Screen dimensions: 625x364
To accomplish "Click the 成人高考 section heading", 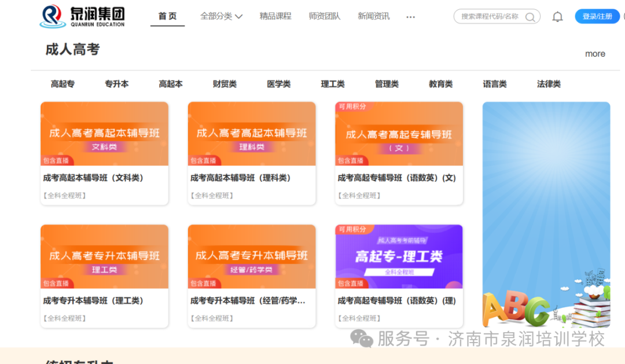I will 72,49.
